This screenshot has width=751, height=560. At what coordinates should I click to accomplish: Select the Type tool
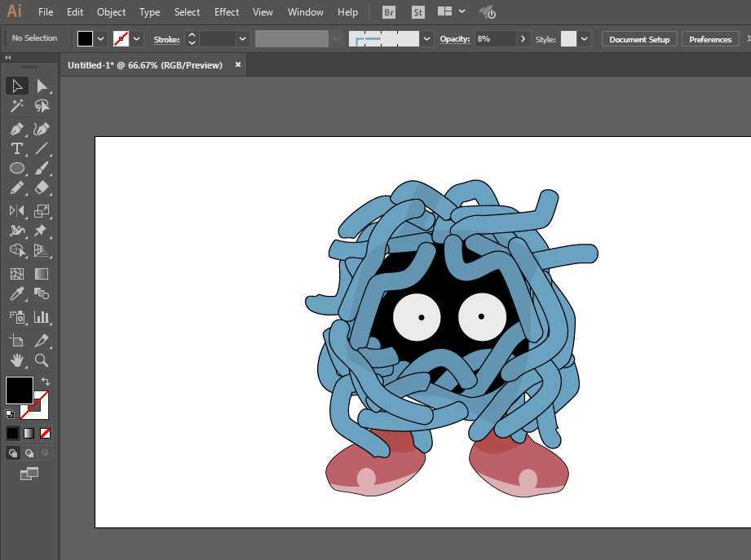click(16, 148)
